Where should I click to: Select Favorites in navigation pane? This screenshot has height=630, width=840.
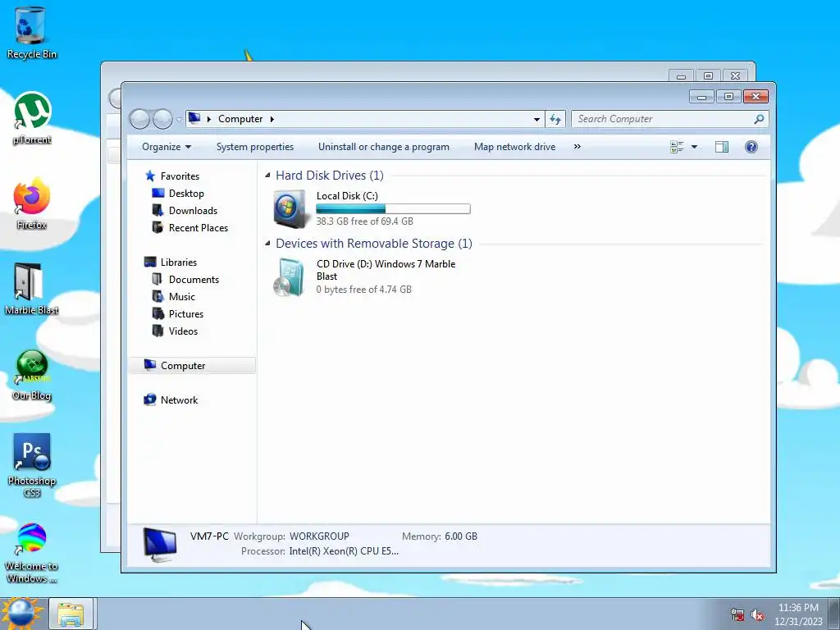[180, 176]
